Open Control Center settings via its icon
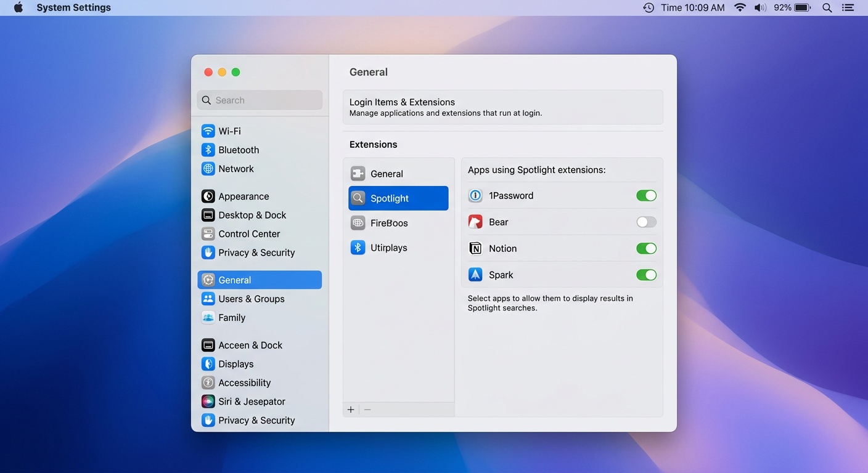868x473 pixels. tap(207, 233)
